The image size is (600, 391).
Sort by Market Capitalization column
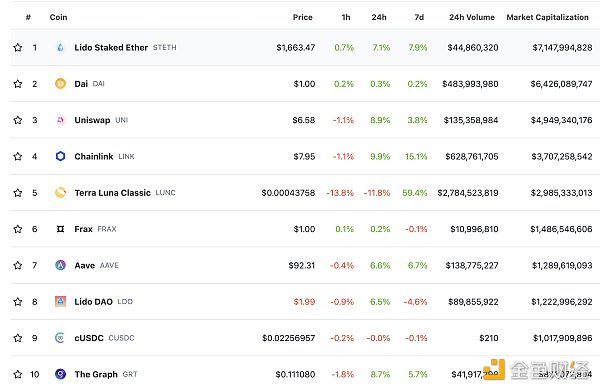pos(548,17)
